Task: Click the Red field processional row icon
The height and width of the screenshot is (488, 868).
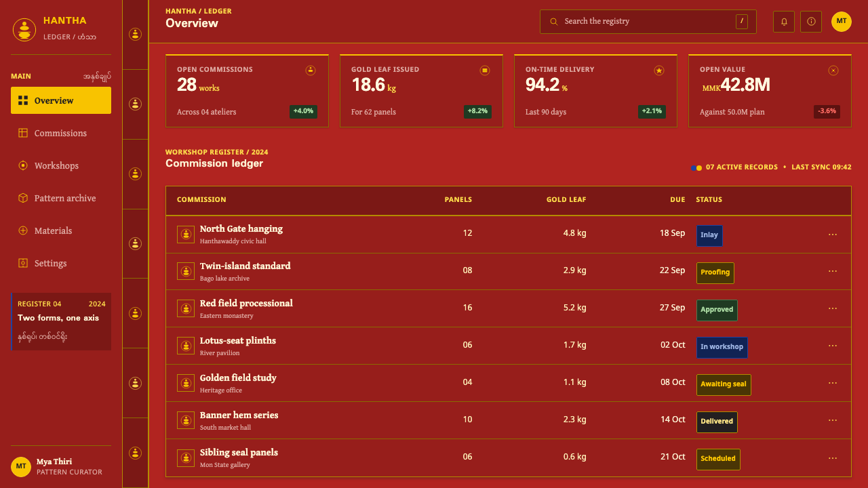Action: 186,309
